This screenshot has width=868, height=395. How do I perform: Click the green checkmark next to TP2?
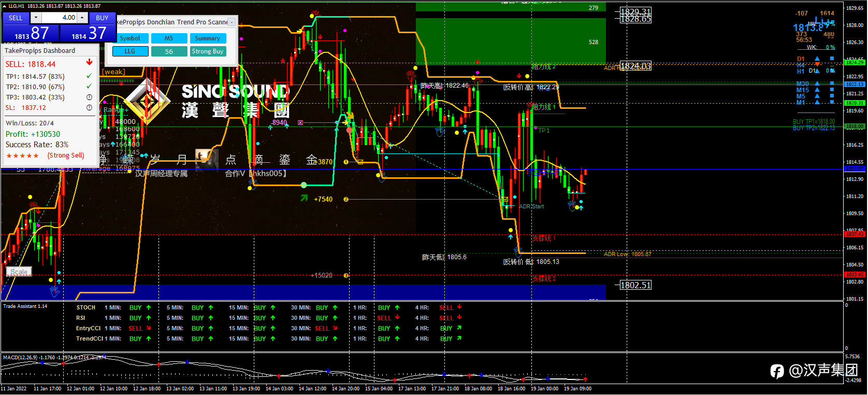click(x=89, y=86)
